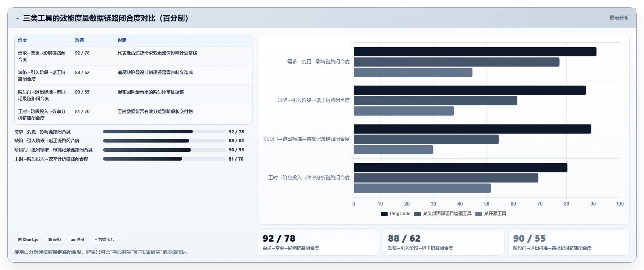Click the 88 / 62 data card
The height and width of the screenshot is (270, 644).
tap(443, 242)
